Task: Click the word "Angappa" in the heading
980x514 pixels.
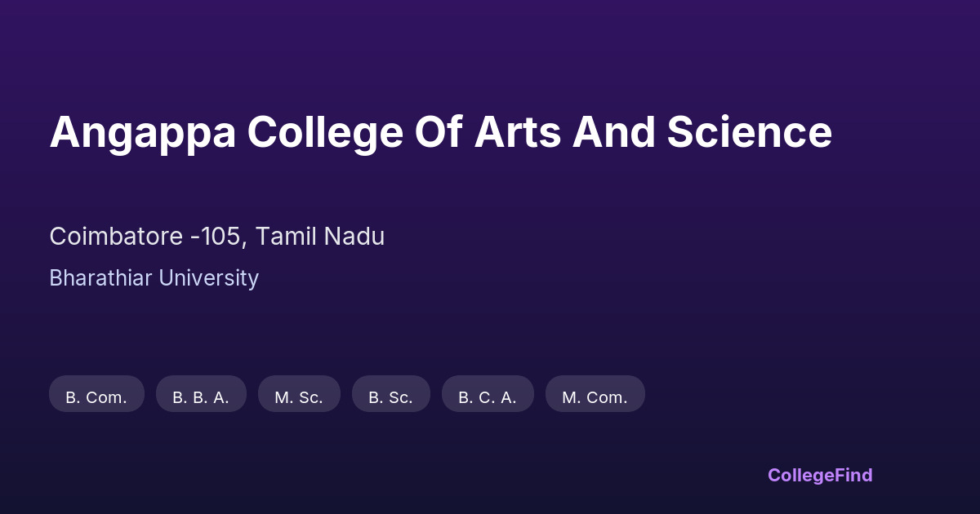Action: (142, 133)
